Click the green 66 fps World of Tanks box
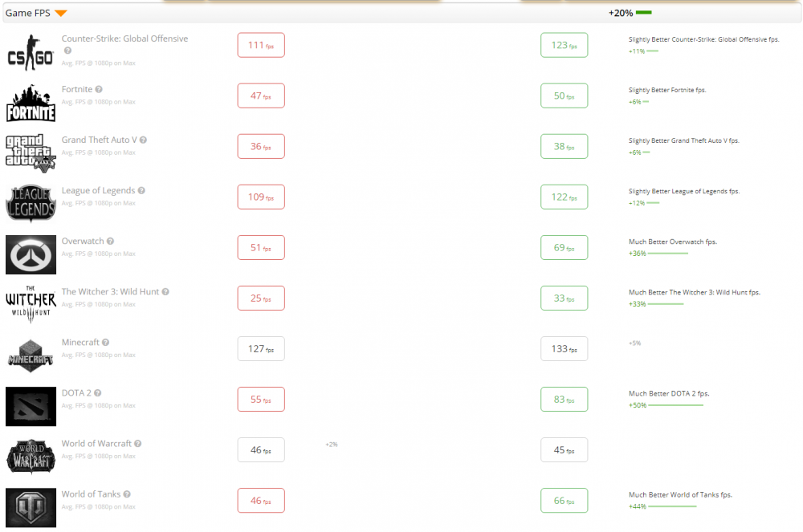Image resolution: width=803 pixels, height=532 pixels. (x=565, y=501)
